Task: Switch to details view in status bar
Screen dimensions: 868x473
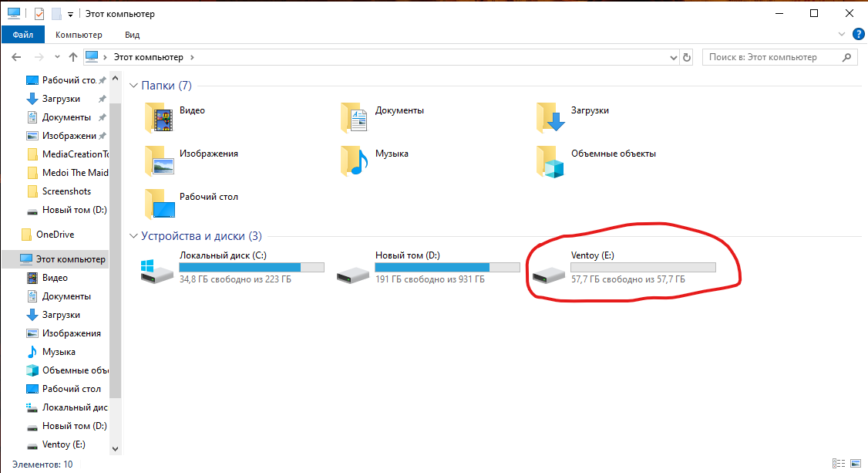Action: (x=839, y=465)
